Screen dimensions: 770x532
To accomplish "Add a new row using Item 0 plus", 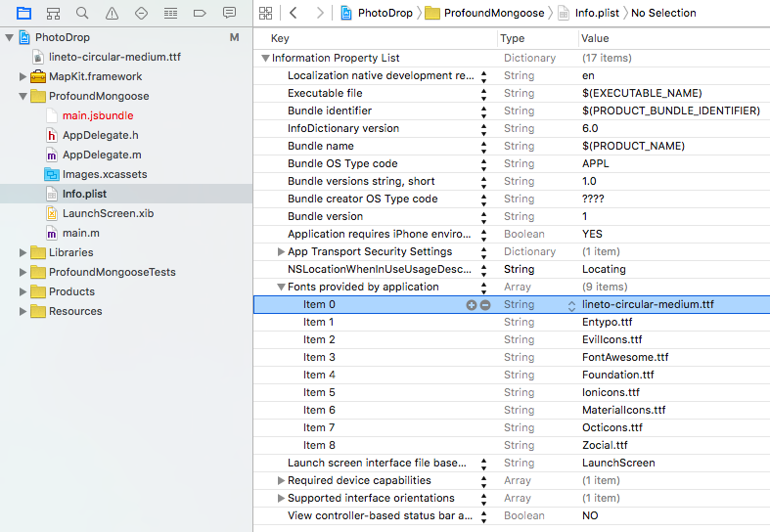I will [472, 305].
